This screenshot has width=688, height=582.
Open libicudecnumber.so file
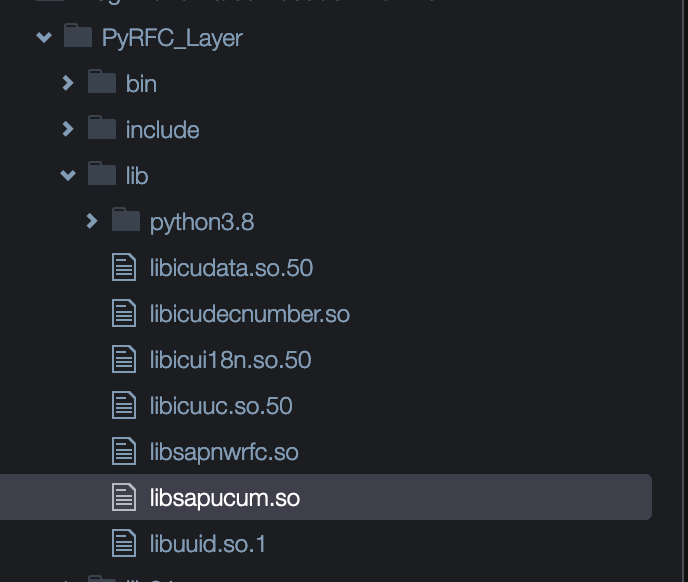250,314
